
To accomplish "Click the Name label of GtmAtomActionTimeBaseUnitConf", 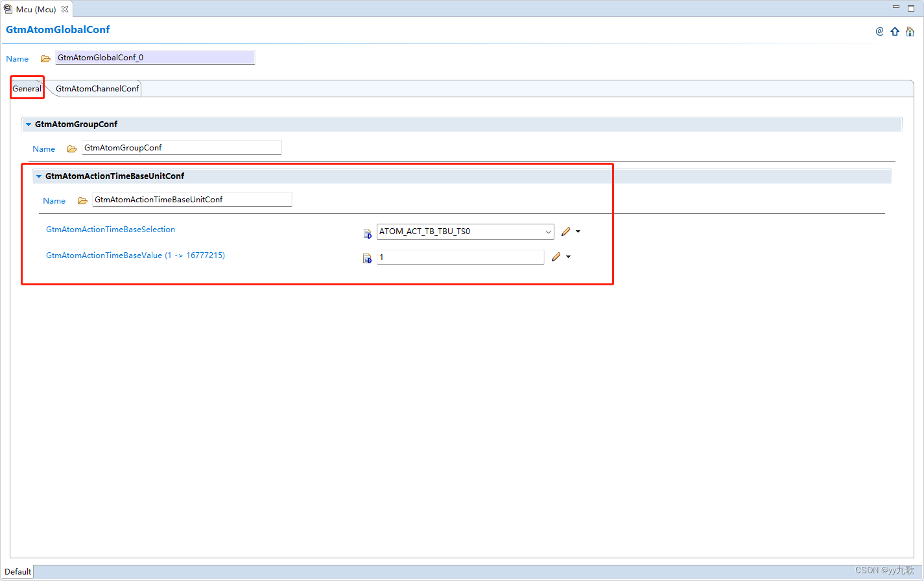I will (x=54, y=201).
